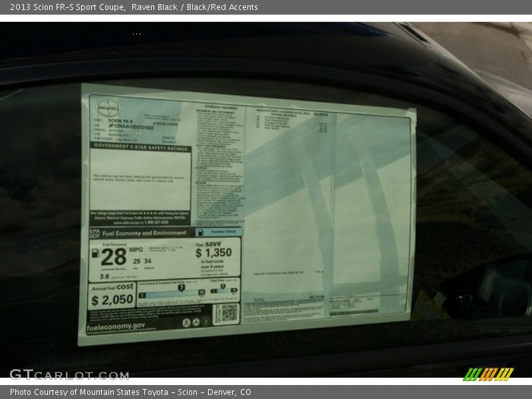532x399 pixels.
Task: Click the 2013 Scion FR-S Sport Coupe title
Action: coord(67,7)
